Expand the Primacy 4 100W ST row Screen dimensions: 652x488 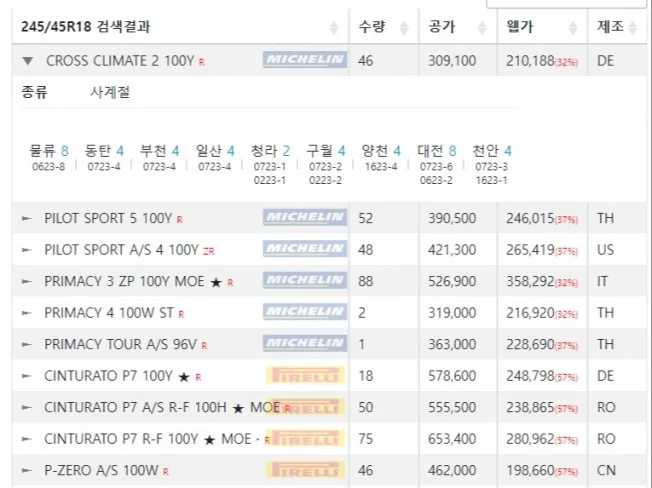point(27,313)
